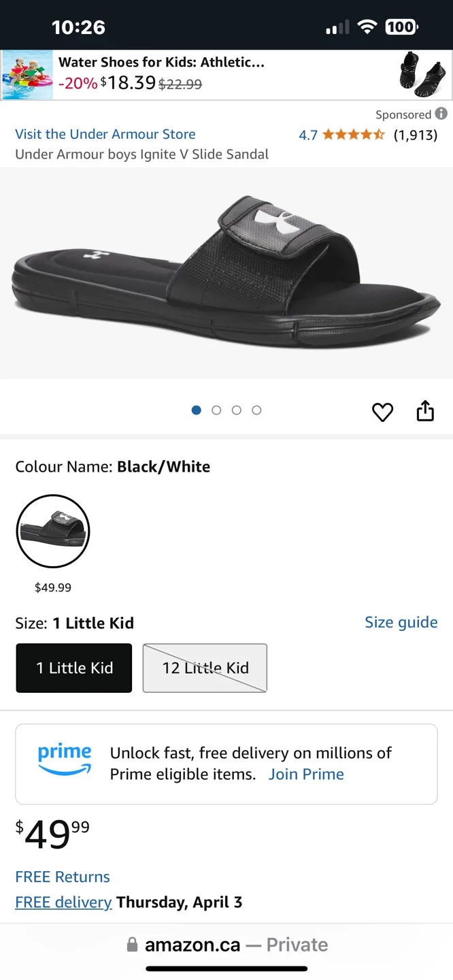Select the 1 Little Kid size option

pos(73,668)
